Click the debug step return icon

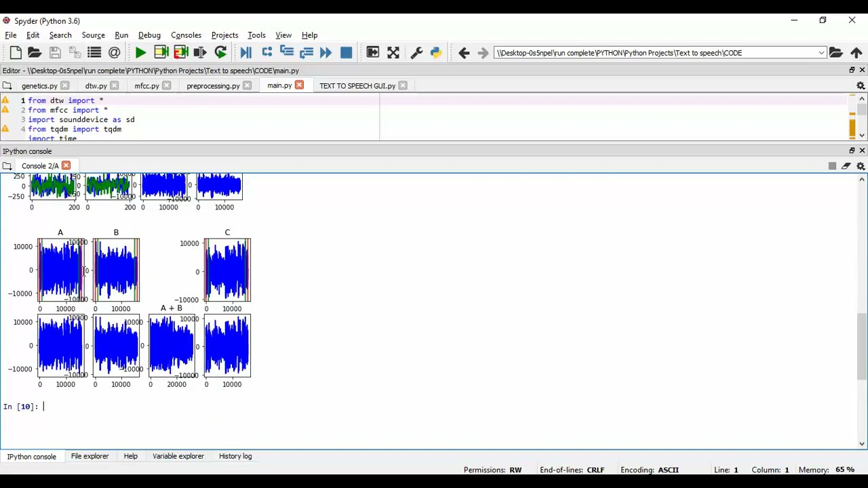(x=306, y=53)
